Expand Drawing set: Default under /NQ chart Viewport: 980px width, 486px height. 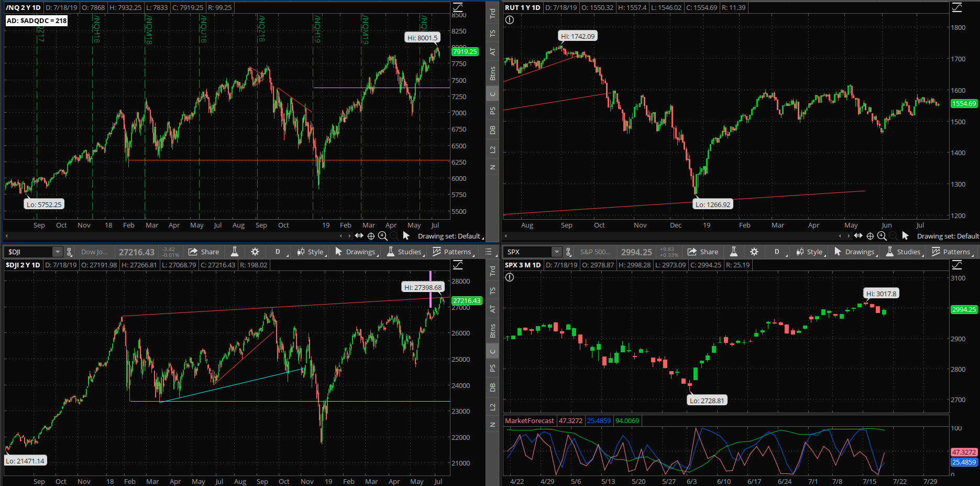click(451, 236)
